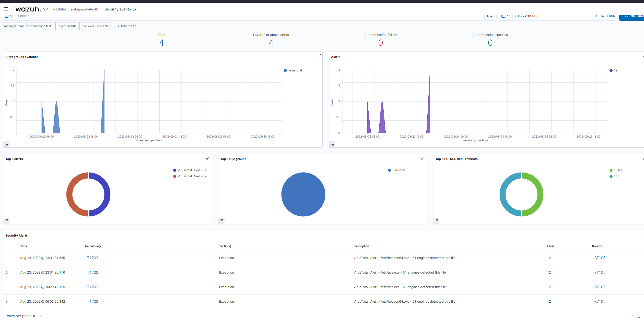Click the Level column header

click(550, 246)
